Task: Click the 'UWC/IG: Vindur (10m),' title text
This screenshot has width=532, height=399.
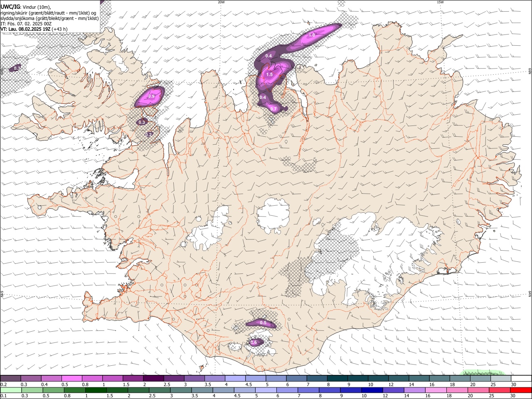Action: pyautogui.click(x=25, y=7)
